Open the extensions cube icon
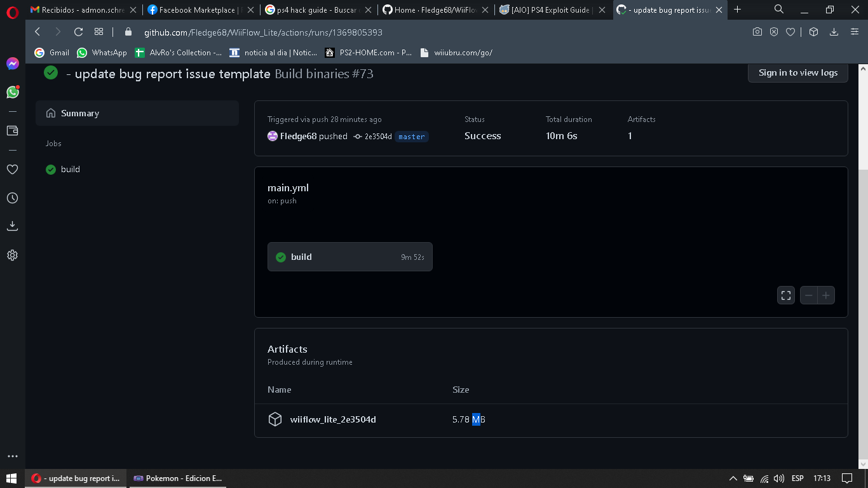 pos(814,32)
